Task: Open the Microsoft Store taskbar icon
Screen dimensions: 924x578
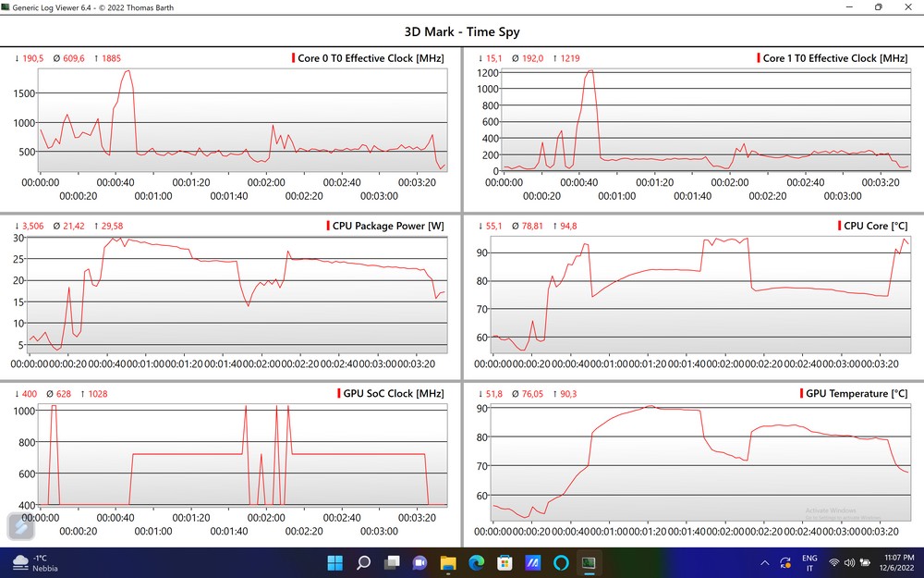Action: pyautogui.click(x=505, y=562)
